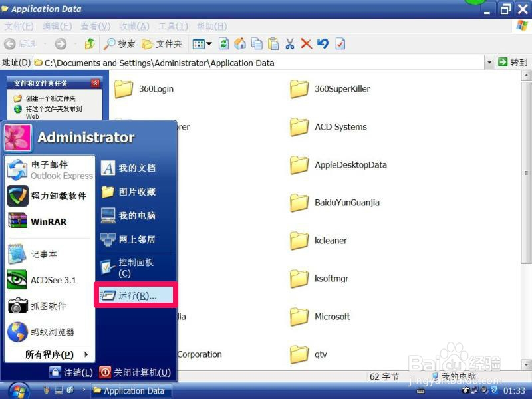The width and height of the screenshot is (532, 399).
Task: Open the address bar dropdown
Action: click(x=489, y=63)
